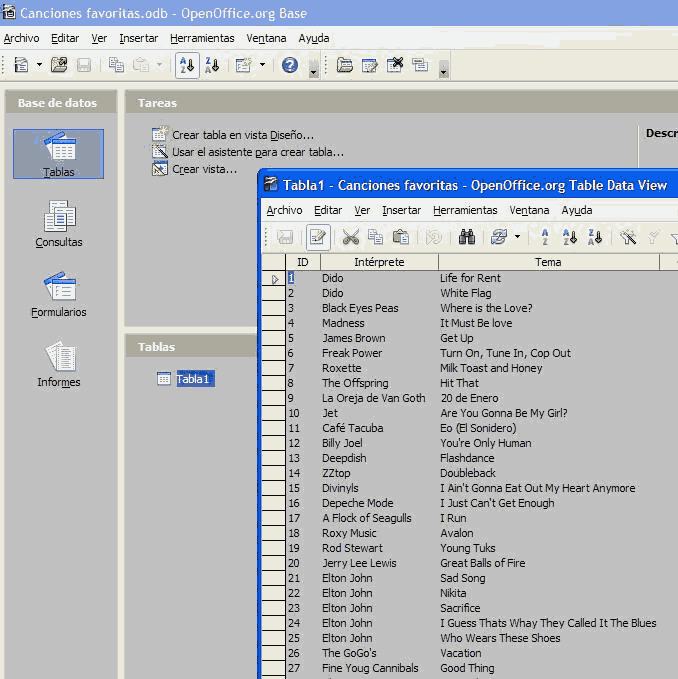Click Sort Descending in the main Base toolbar
678x679 pixels.
point(213,65)
